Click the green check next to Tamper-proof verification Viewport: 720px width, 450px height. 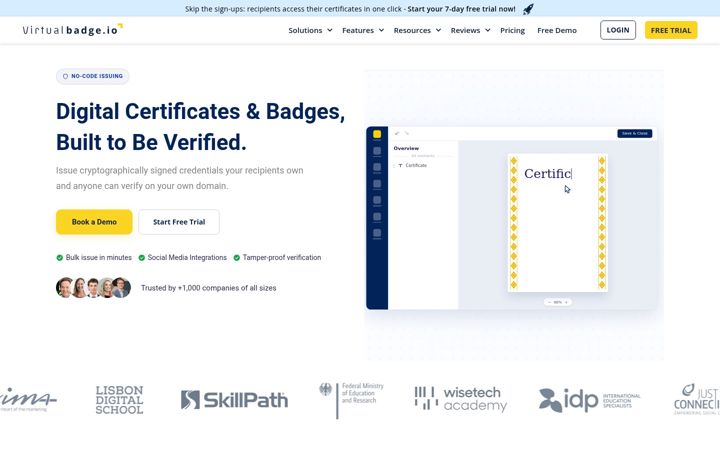[236, 258]
